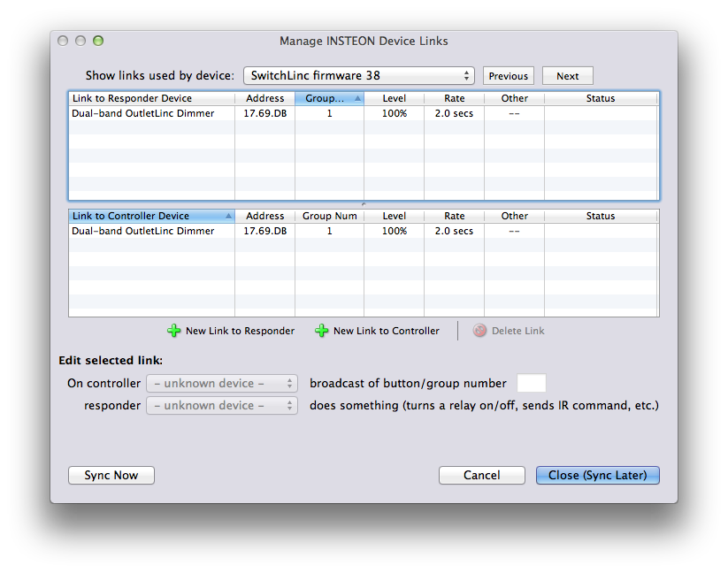The height and width of the screenshot is (573, 728).
Task: Click the green plus icon for New Link to Responder
Action: coord(173,331)
